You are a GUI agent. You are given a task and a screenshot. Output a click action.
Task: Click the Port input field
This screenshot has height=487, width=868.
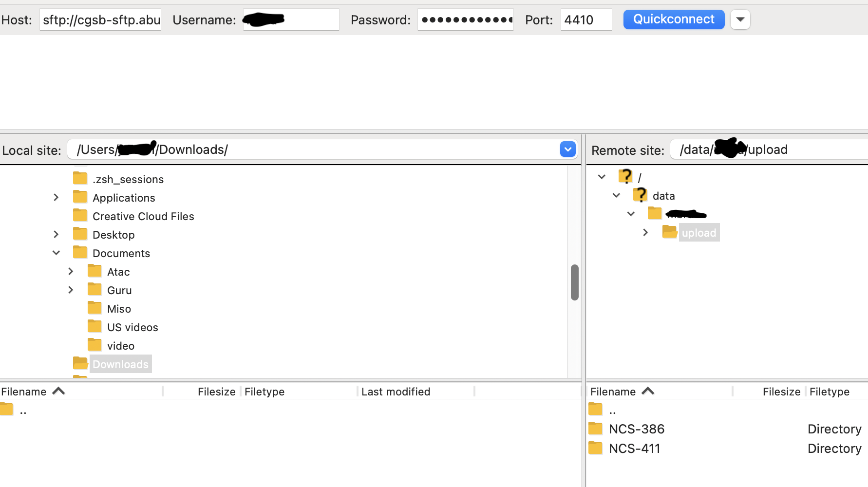tap(586, 20)
